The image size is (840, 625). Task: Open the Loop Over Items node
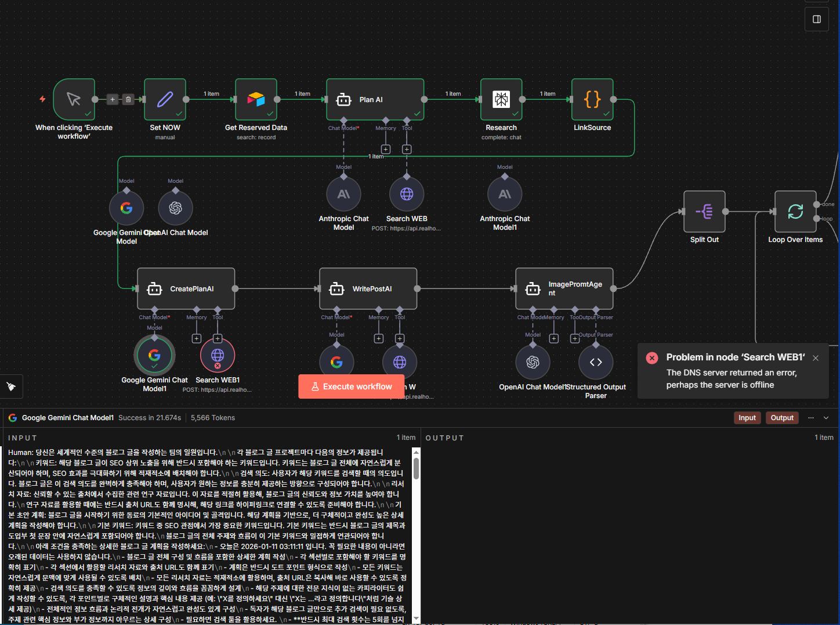click(x=795, y=211)
